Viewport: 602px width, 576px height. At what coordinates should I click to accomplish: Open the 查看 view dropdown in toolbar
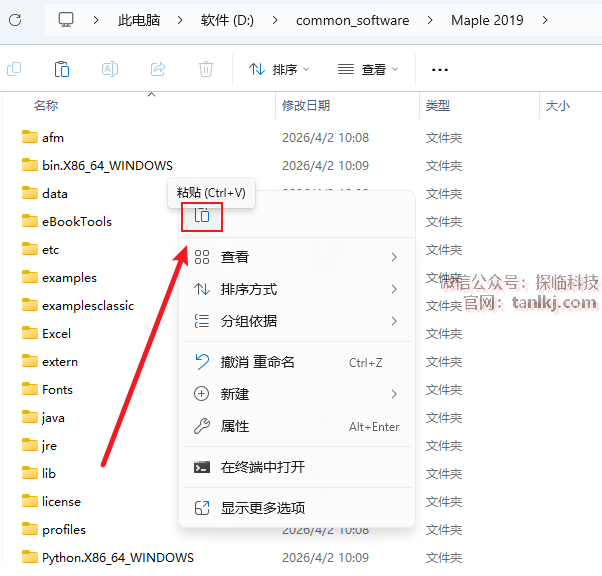click(368, 70)
